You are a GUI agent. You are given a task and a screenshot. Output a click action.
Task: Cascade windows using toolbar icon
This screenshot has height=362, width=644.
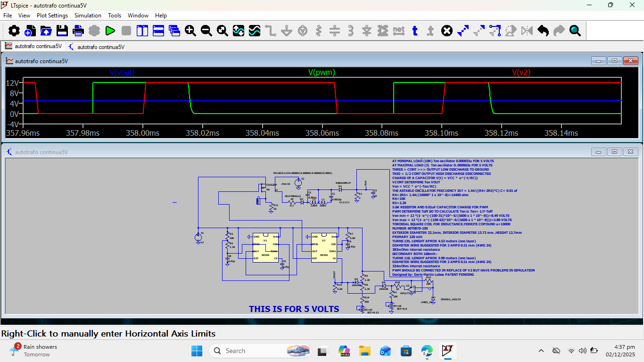click(174, 31)
